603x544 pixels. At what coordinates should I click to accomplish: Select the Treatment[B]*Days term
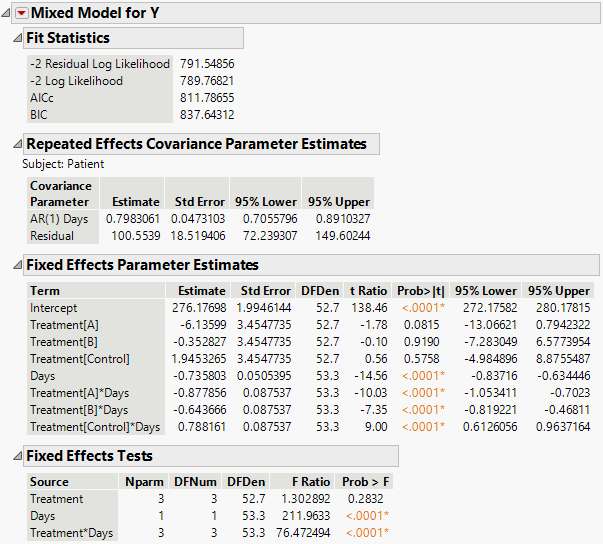pyautogui.click(x=79, y=410)
